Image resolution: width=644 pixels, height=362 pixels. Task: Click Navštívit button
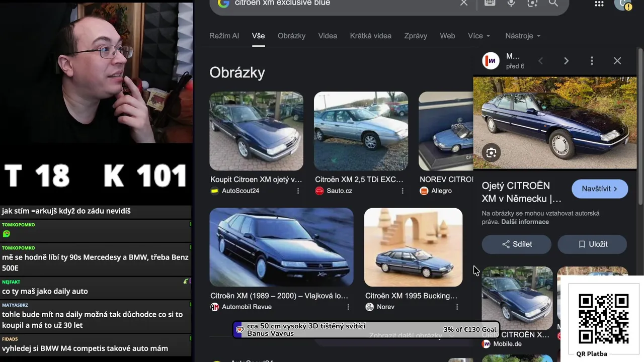click(600, 189)
